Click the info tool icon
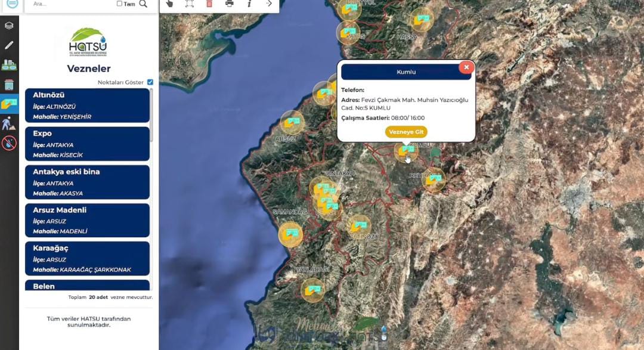Image resolution: width=644 pixels, height=350 pixels. pyautogui.click(x=249, y=4)
